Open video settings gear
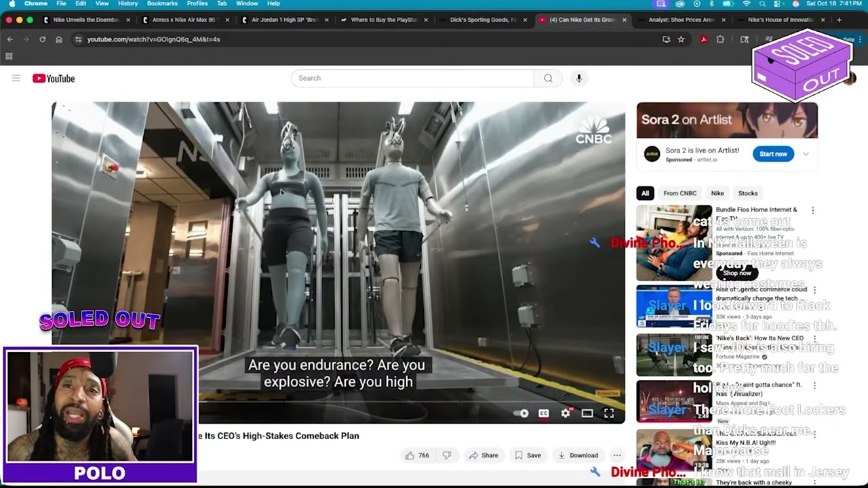Image resolution: width=868 pixels, height=488 pixels. click(x=566, y=413)
